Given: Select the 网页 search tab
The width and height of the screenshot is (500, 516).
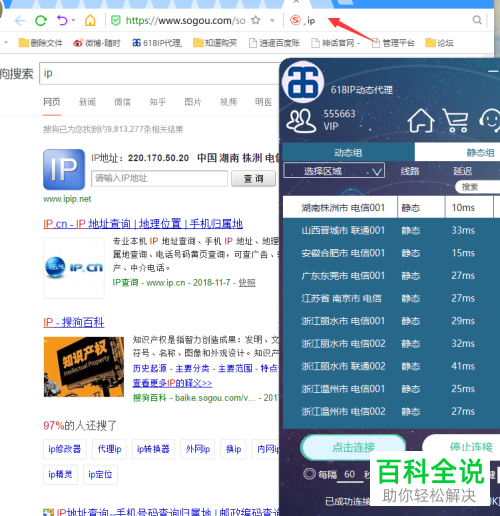Looking at the screenshot, I should [x=52, y=102].
